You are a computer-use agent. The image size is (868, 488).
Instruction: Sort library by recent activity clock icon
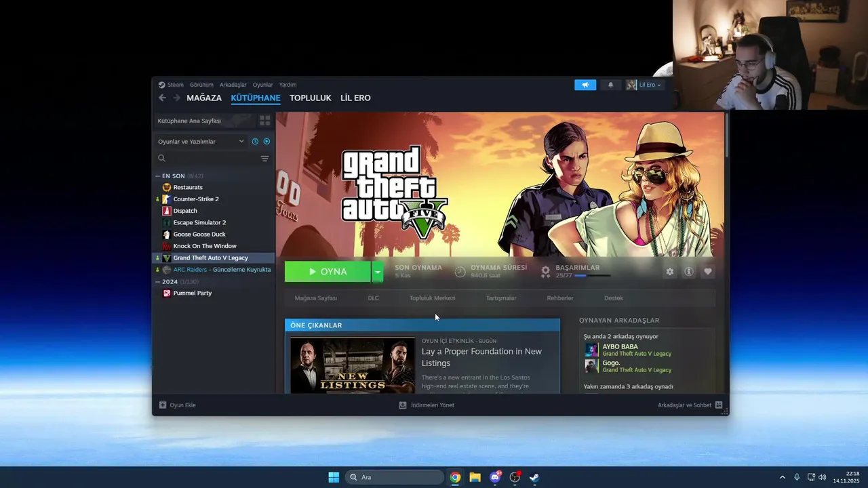[255, 142]
